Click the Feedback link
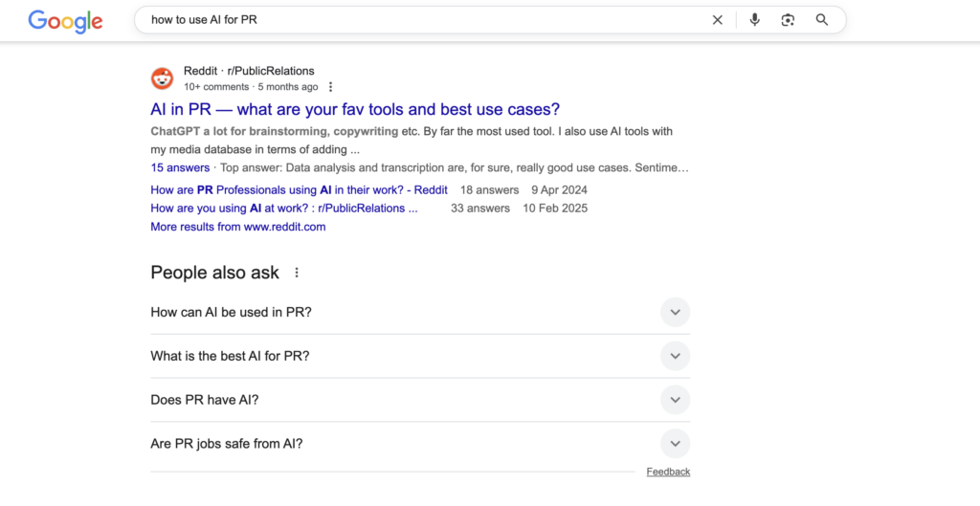This screenshot has width=980, height=506. [668, 472]
